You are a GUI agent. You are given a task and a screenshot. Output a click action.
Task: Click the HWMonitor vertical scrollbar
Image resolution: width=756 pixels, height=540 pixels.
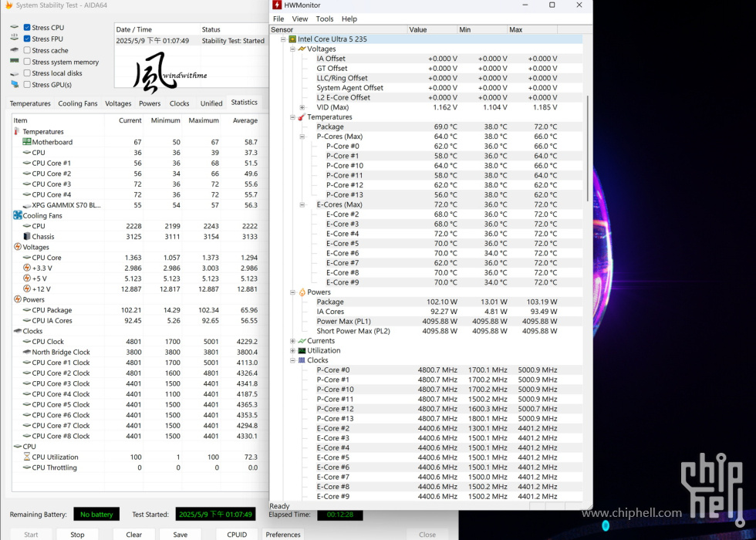(587, 148)
